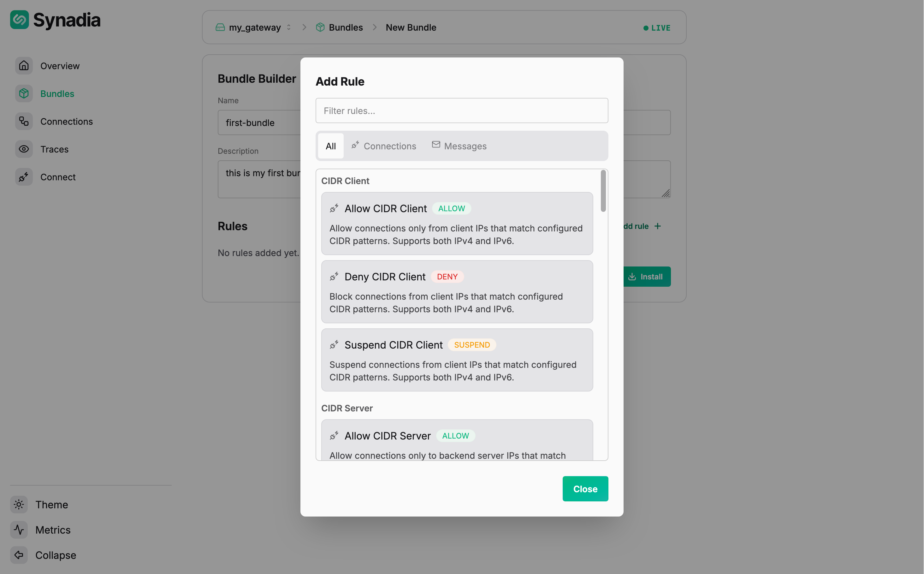The image size is (924, 574).
Task: Open the Connections sidebar icon
Action: point(24,121)
